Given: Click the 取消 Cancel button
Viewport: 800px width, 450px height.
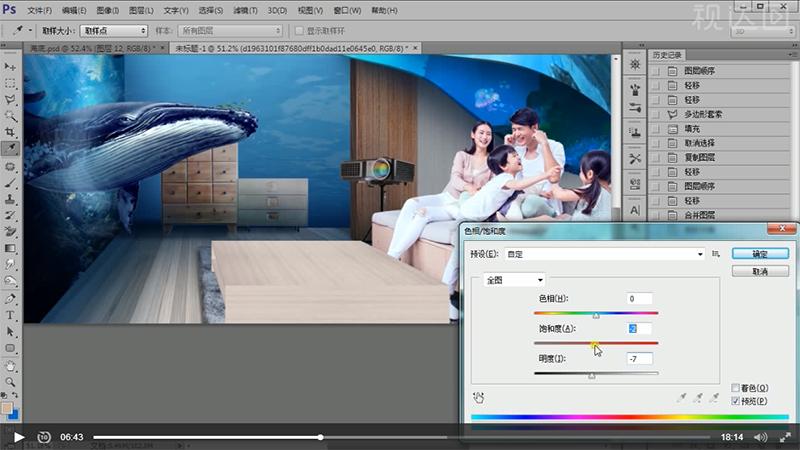Looking at the screenshot, I should point(760,271).
